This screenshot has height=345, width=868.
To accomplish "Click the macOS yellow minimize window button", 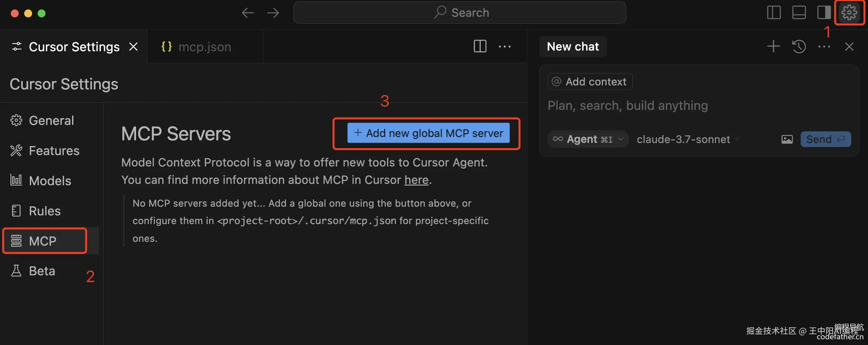I will [28, 13].
